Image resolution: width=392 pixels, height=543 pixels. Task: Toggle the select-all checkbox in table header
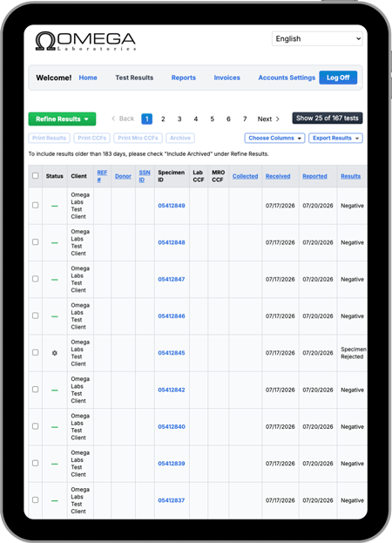[36, 175]
